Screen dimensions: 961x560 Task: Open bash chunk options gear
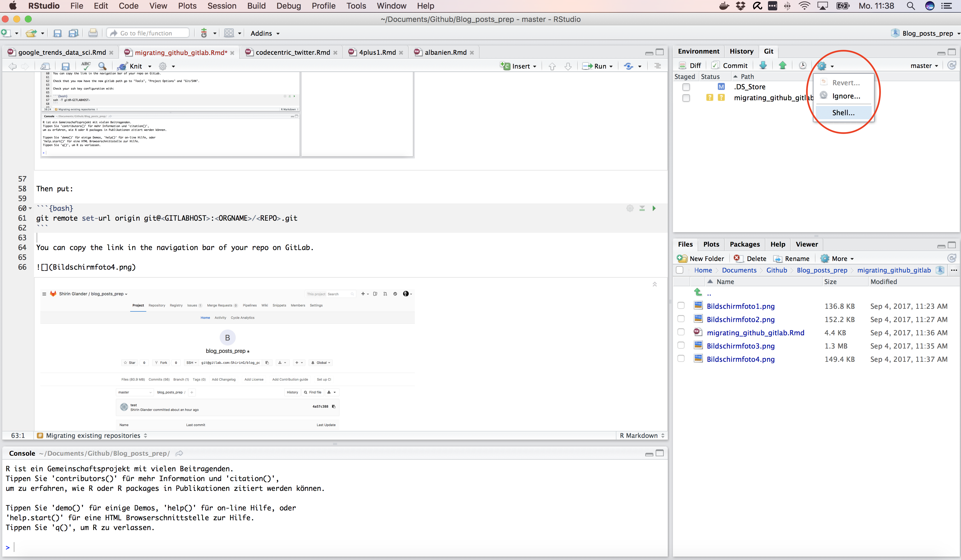coord(630,208)
